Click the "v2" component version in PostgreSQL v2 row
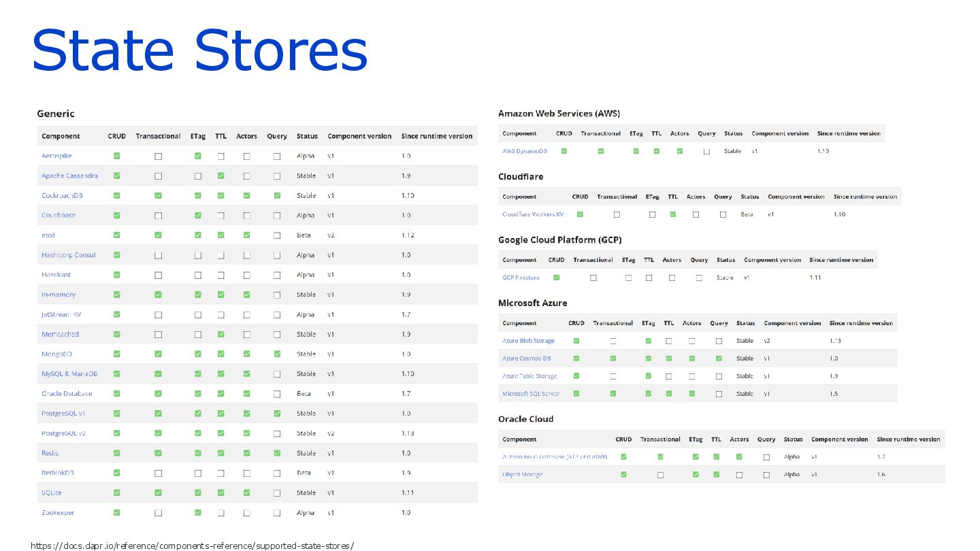 331,433
